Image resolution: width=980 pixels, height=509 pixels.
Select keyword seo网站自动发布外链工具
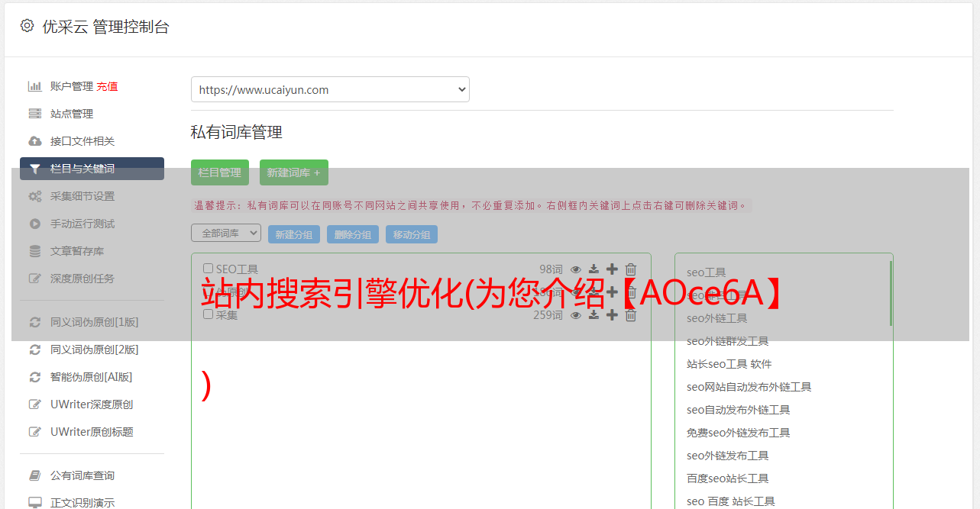tap(749, 387)
